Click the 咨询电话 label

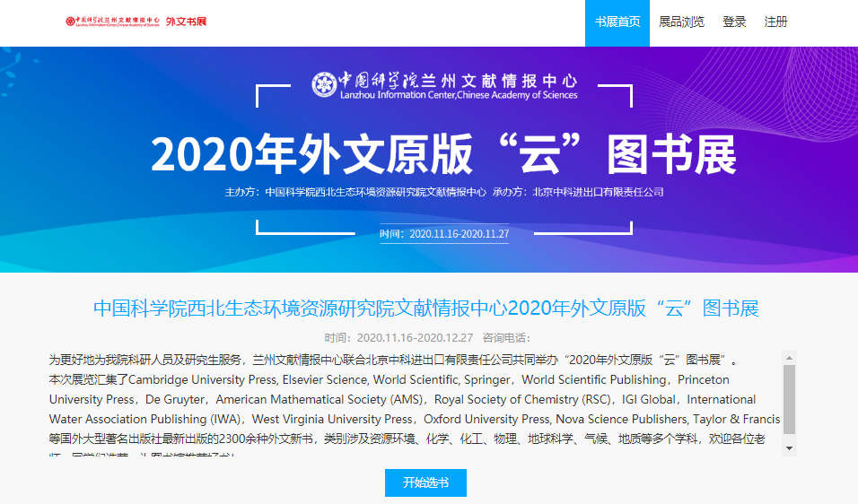[506, 338]
